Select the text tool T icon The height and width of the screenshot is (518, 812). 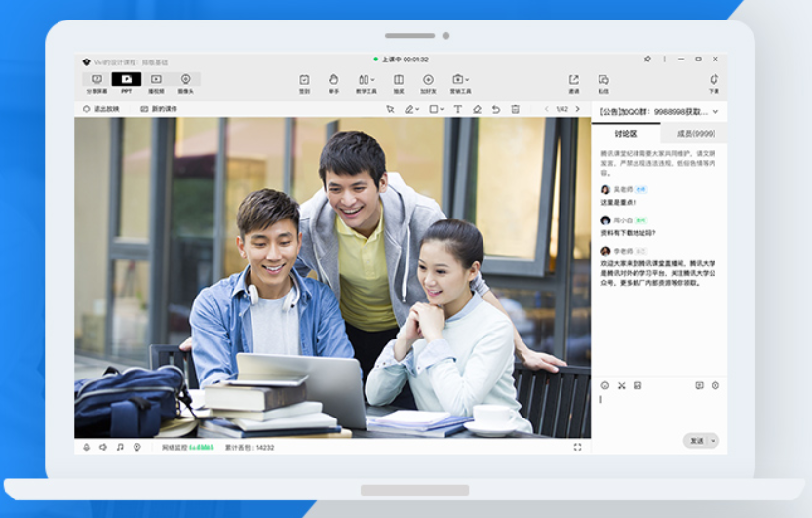(x=458, y=109)
